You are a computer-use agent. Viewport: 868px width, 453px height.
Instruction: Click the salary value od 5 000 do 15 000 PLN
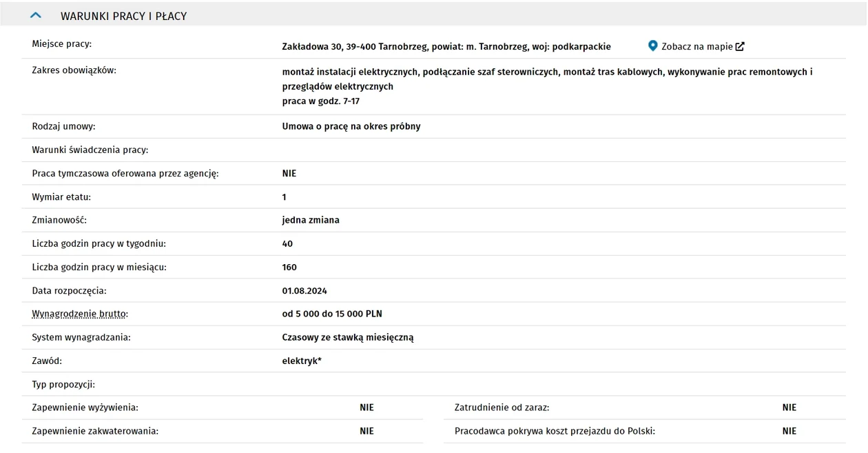[332, 314]
